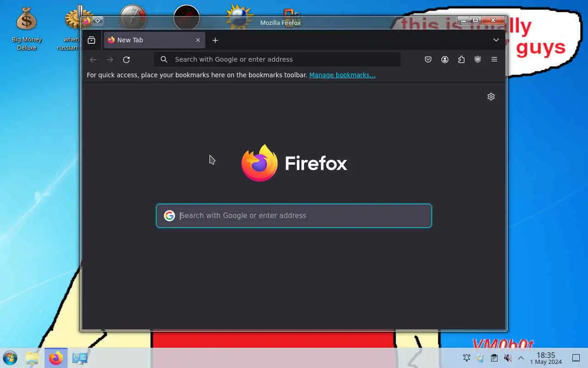
Task: Open a new tab with plus button
Action: 215,40
